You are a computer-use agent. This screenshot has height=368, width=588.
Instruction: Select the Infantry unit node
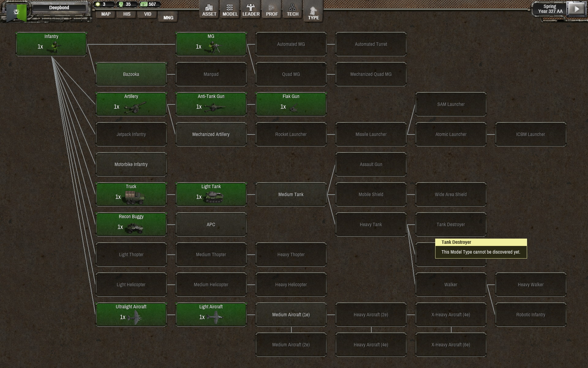(x=51, y=44)
